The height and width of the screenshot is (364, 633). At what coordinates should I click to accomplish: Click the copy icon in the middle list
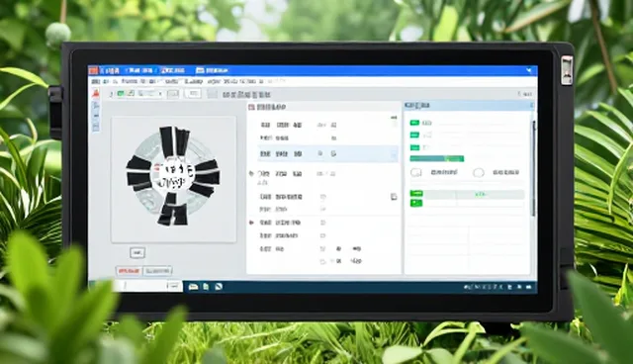pyautogui.click(x=394, y=197)
